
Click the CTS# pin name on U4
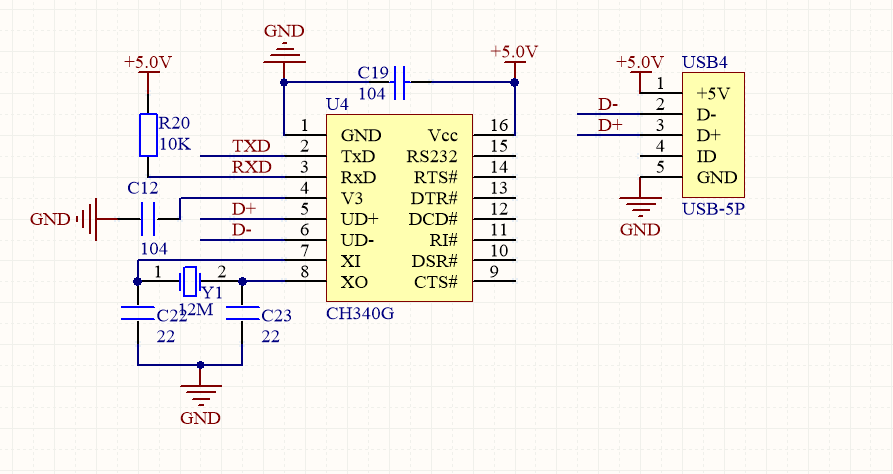tap(436, 283)
